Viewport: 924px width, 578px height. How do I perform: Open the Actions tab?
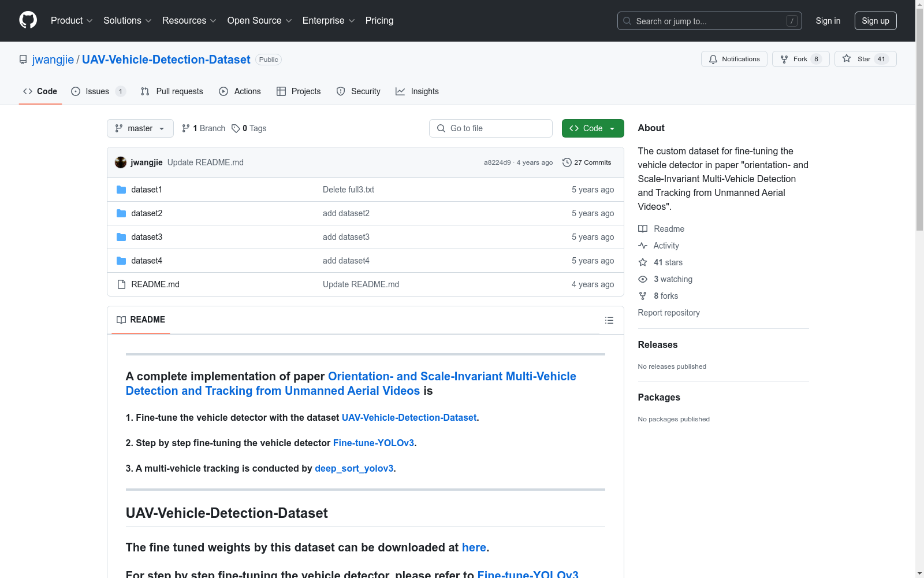[240, 91]
